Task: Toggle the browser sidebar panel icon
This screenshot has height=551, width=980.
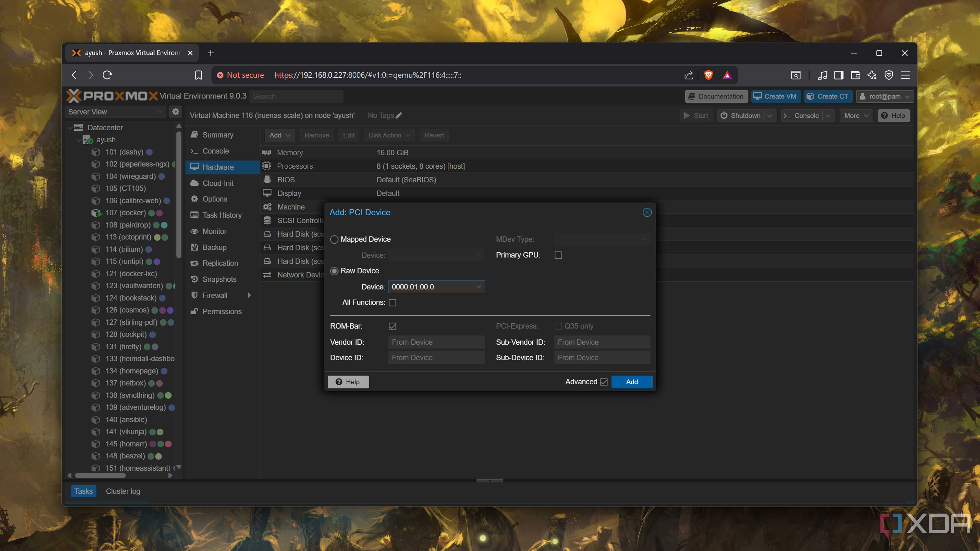Action: coord(838,75)
